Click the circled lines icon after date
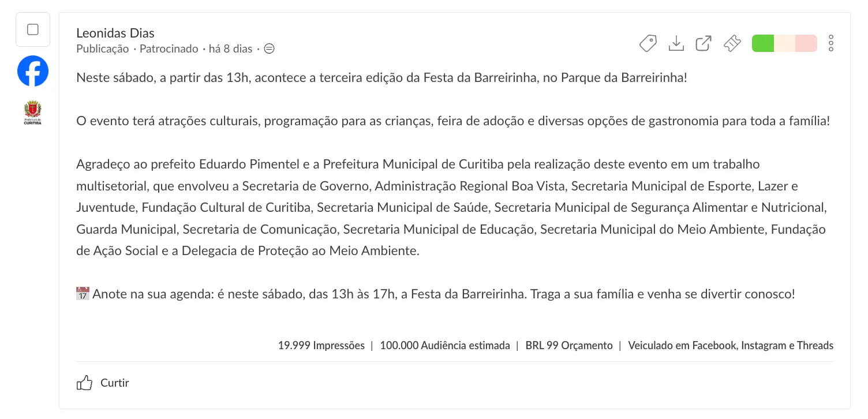This screenshot has width=868, height=419. [x=269, y=49]
